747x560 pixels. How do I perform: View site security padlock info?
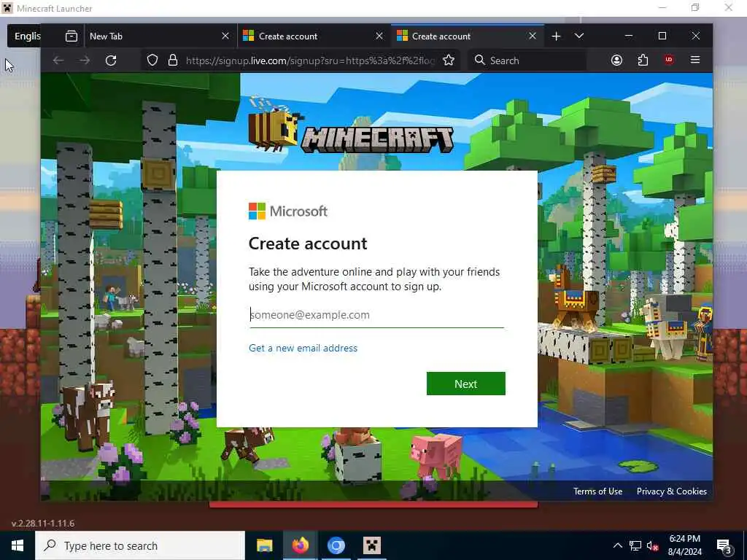click(173, 61)
